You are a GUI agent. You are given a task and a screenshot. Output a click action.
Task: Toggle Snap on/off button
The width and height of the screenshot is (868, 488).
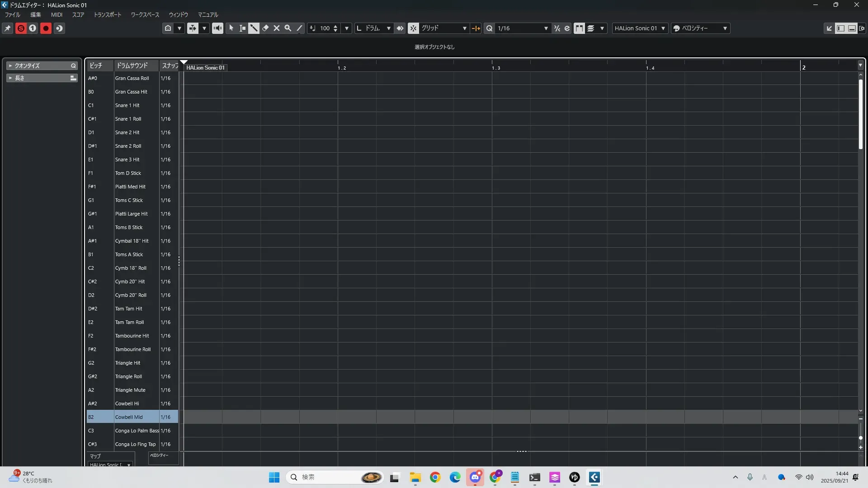tap(413, 28)
